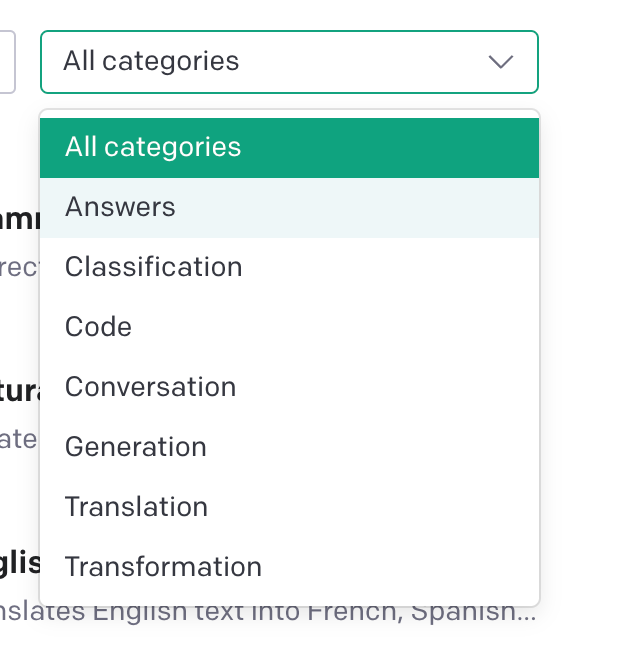Select Code in the dropdown list

click(289, 327)
